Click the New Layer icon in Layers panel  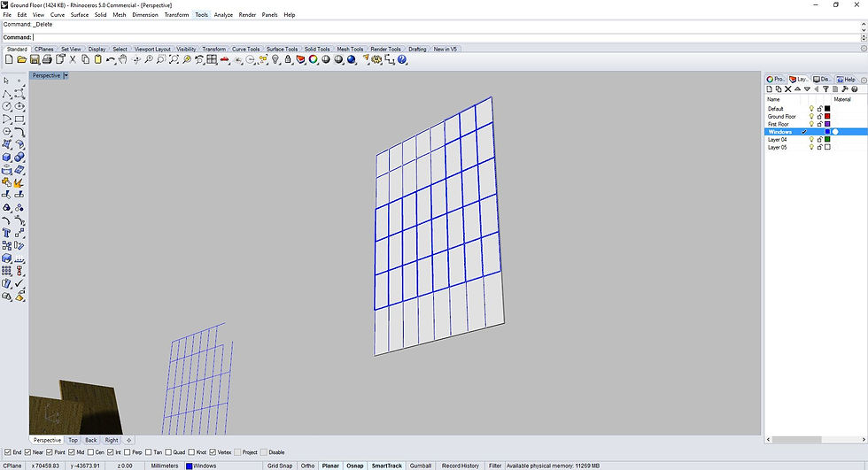[770, 89]
